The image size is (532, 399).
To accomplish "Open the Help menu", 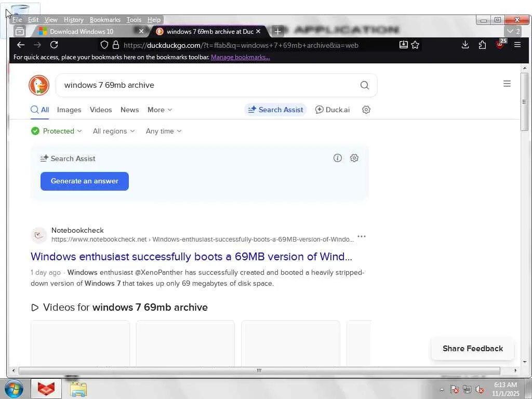I will [x=154, y=20].
